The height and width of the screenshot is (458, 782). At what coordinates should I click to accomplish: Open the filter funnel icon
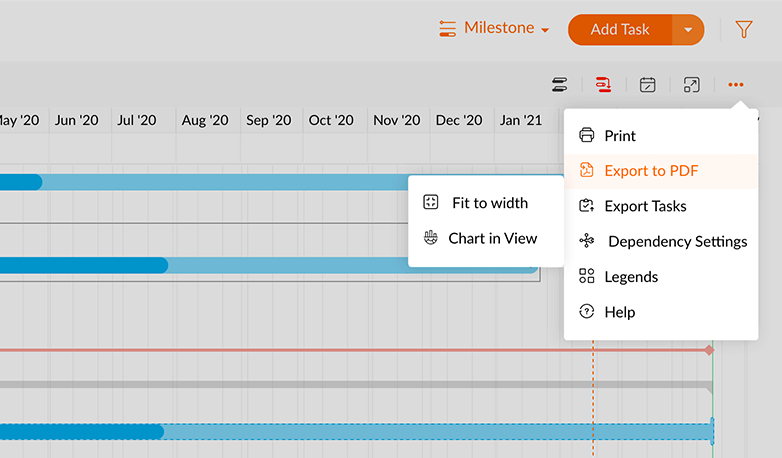tap(743, 30)
